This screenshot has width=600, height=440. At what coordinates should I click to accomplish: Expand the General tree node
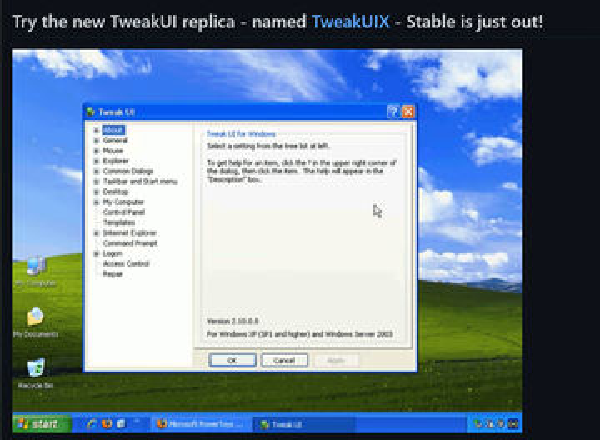click(96, 140)
